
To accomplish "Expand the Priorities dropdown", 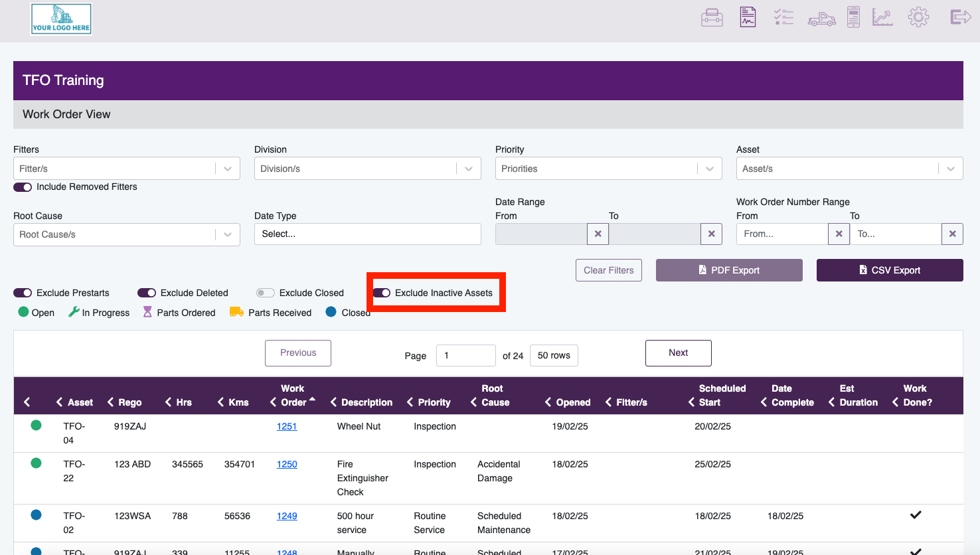I will point(710,169).
